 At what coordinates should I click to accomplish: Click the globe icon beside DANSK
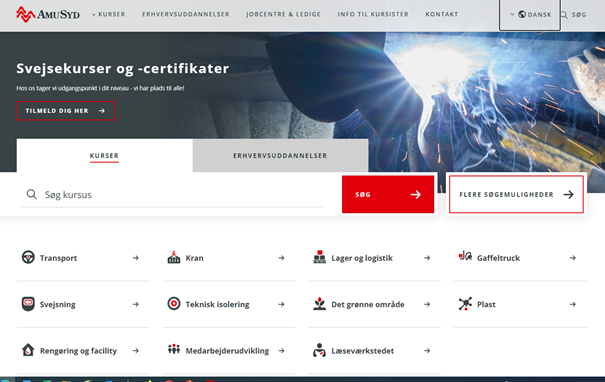(522, 14)
